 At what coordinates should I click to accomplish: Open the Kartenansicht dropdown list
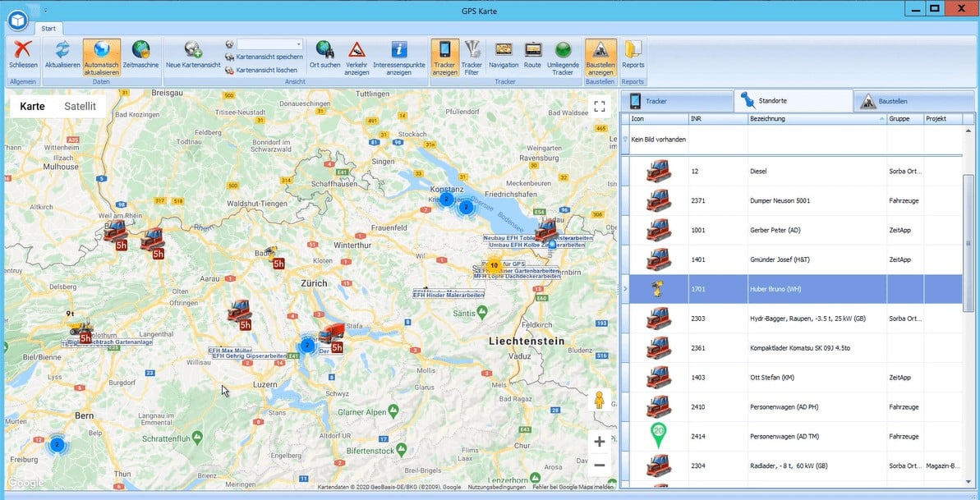298,44
